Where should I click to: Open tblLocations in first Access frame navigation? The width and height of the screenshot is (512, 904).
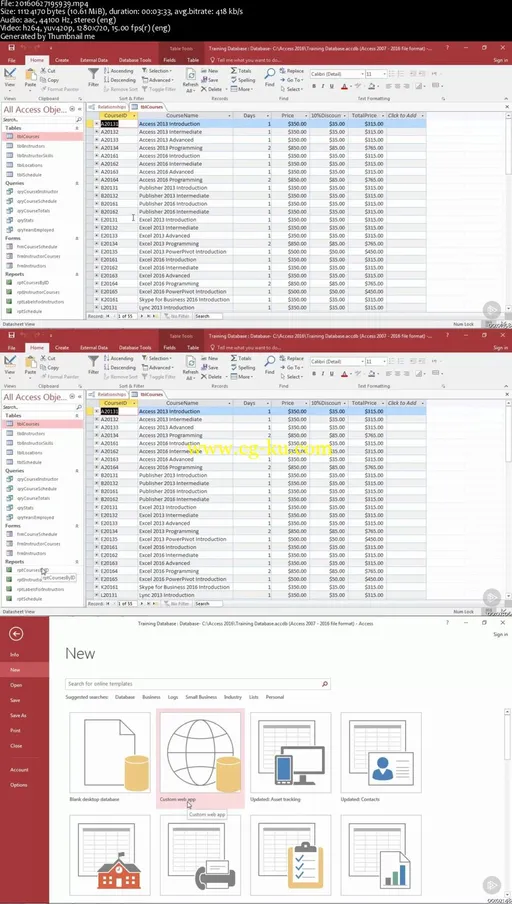tap(29, 165)
